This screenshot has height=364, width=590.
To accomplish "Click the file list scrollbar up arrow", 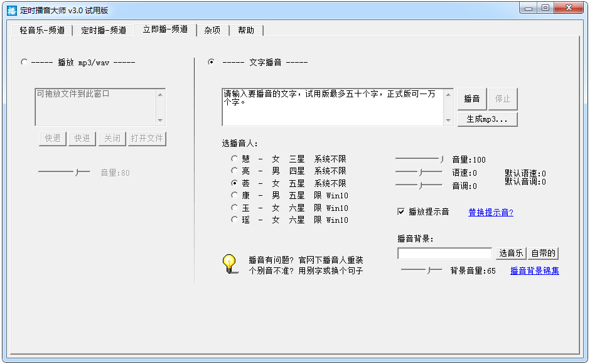I will click(160, 95).
